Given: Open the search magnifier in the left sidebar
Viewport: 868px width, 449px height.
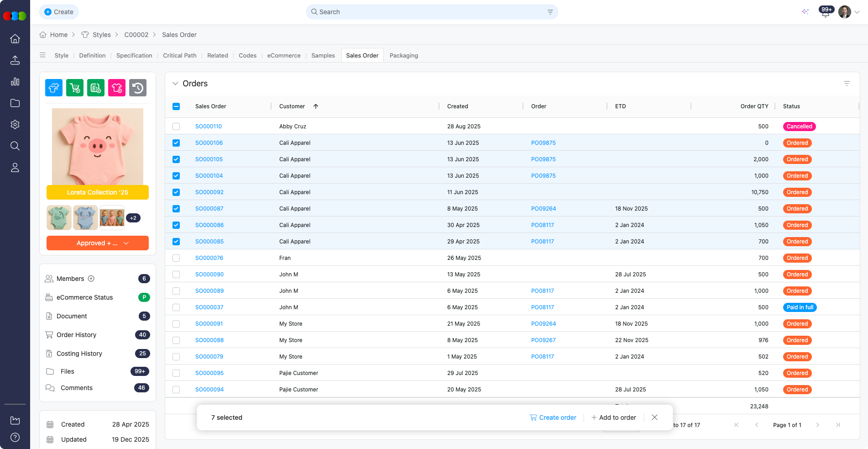Looking at the screenshot, I should tap(15, 146).
